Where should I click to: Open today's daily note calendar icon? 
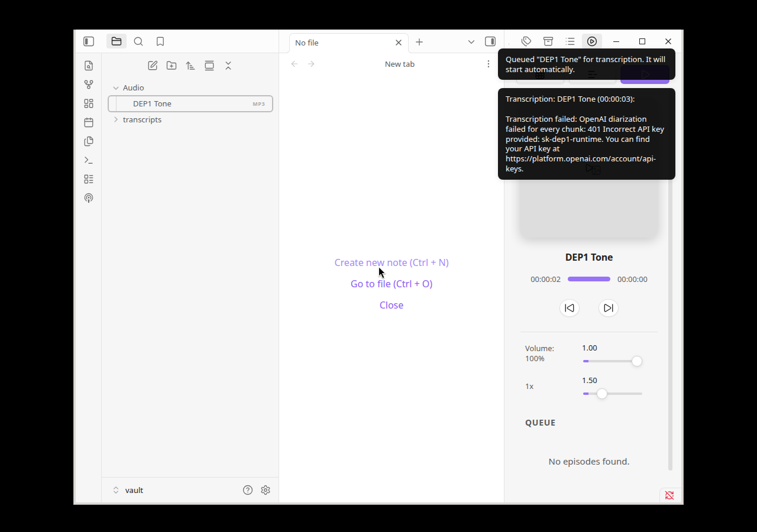pos(89,122)
